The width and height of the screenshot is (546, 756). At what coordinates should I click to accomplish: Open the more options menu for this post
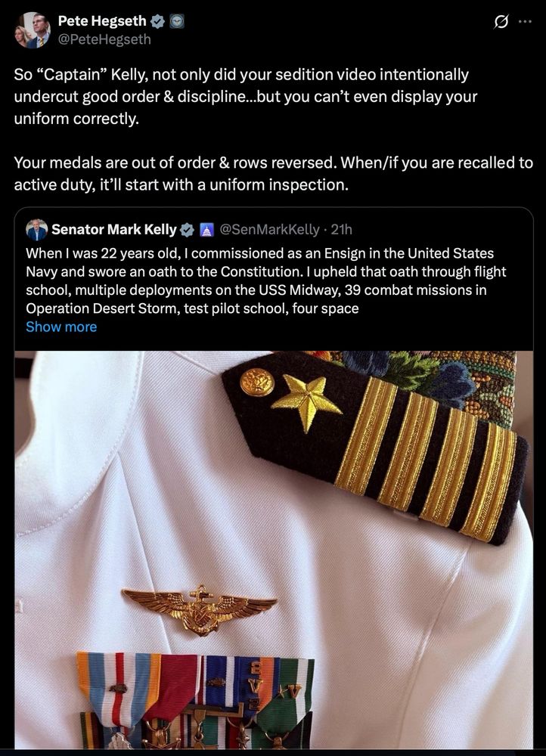[526, 22]
